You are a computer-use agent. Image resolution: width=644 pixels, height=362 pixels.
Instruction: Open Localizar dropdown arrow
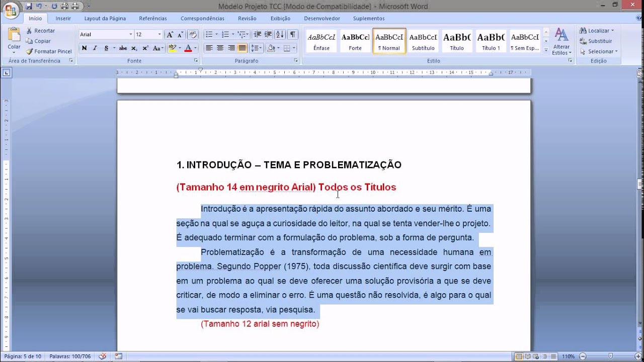click(x=613, y=31)
